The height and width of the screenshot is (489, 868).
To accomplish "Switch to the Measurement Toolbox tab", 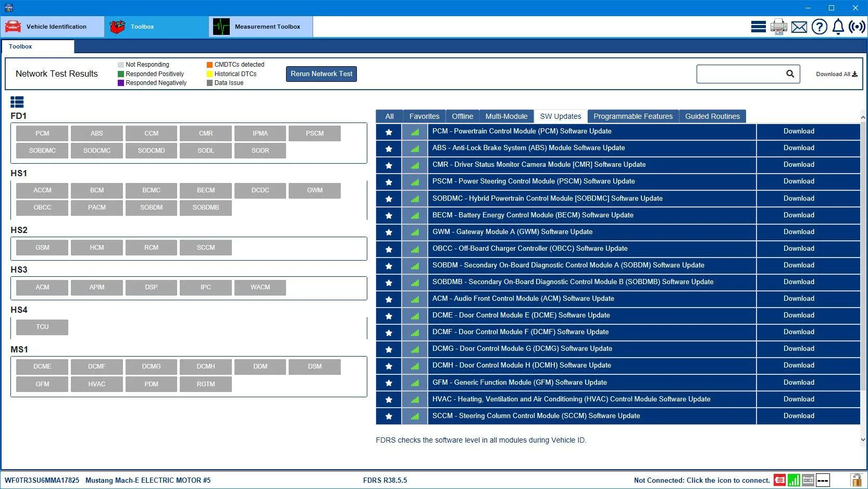I will pos(261,27).
